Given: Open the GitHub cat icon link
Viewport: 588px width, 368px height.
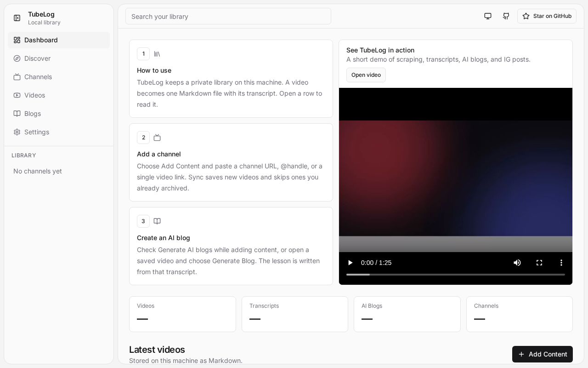Looking at the screenshot, I should (506, 16).
